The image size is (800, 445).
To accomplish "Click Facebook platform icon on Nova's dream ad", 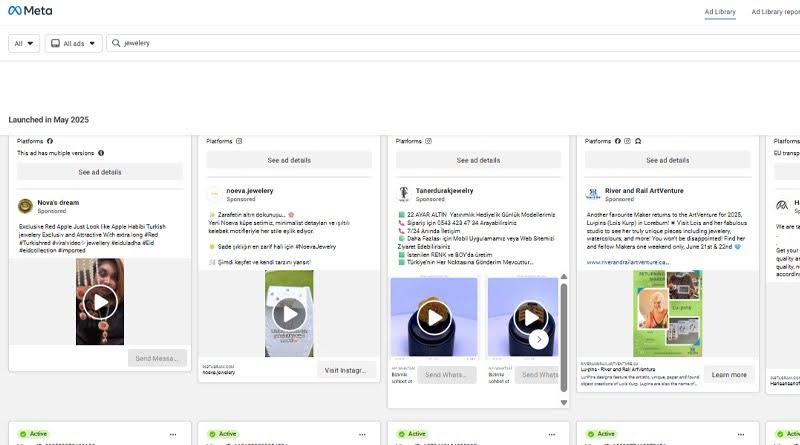I will click(x=50, y=141).
